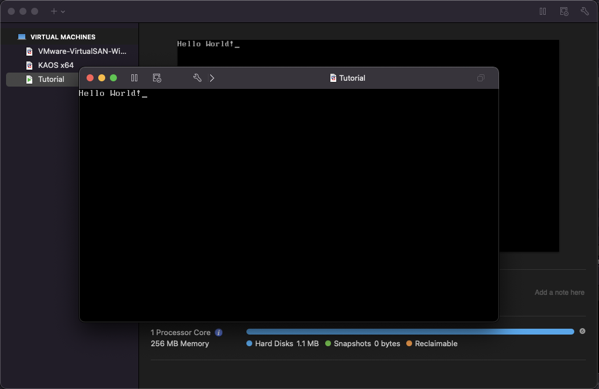The image size is (599, 389).
Task: Minimize Tutorial window with yellow button
Action: (x=102, y=78)
